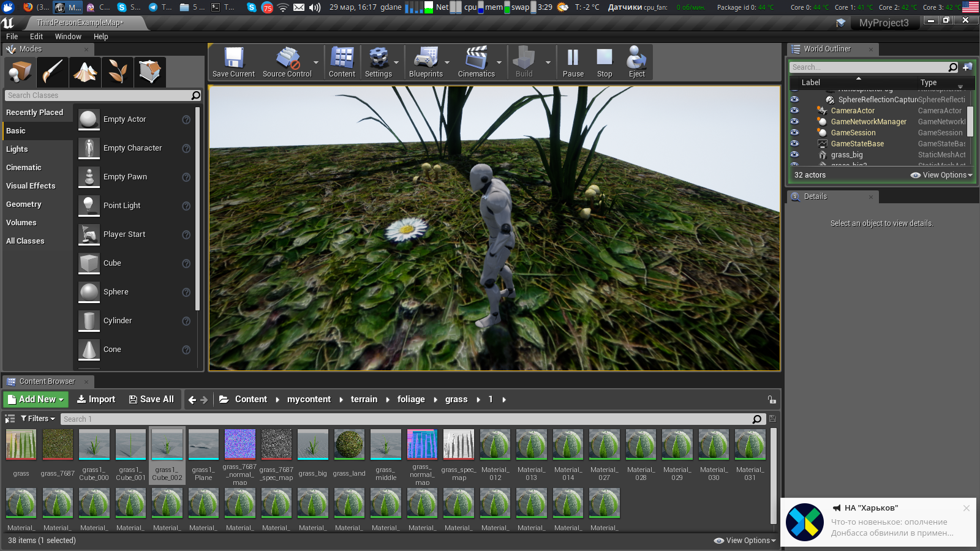Select the Landscape mode icon

pos(85,72)
